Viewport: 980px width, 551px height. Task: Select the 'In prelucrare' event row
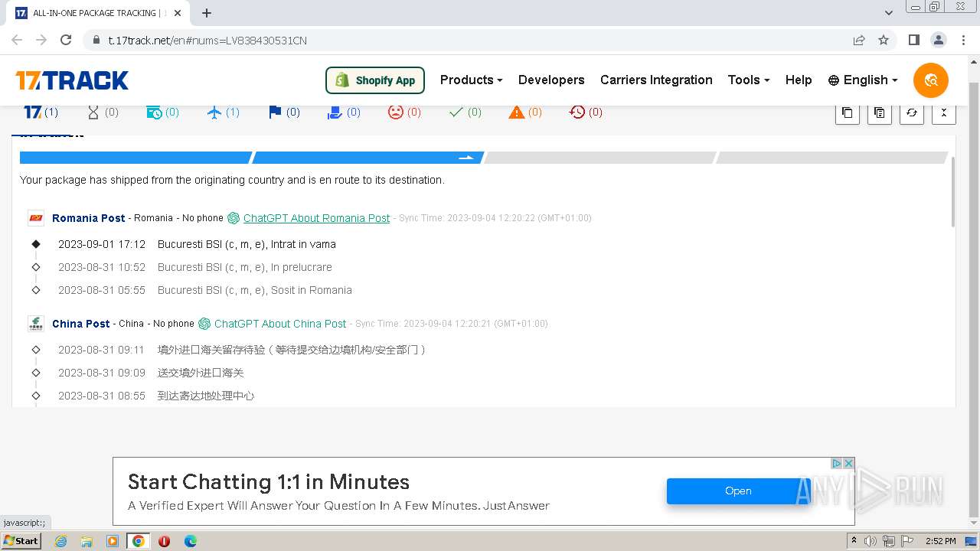195,267
